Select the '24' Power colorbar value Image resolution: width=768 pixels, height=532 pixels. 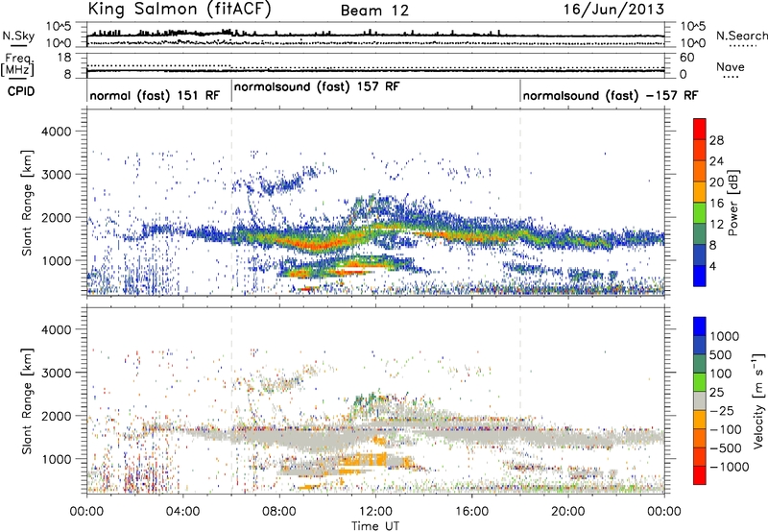click(716, 161)
